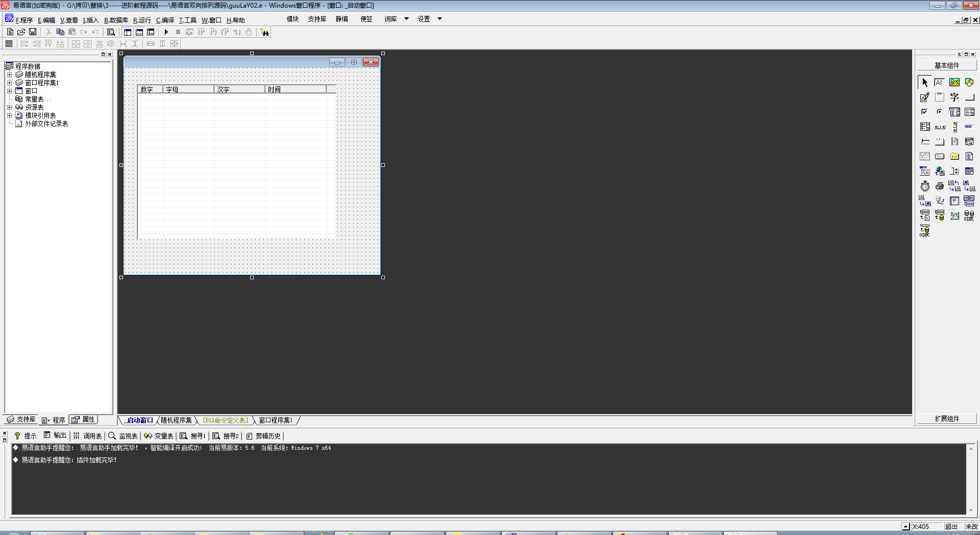This screenshot has width=980, height=535.
Task: Show the 变量表 tab
Action: [x=159, y=435]
